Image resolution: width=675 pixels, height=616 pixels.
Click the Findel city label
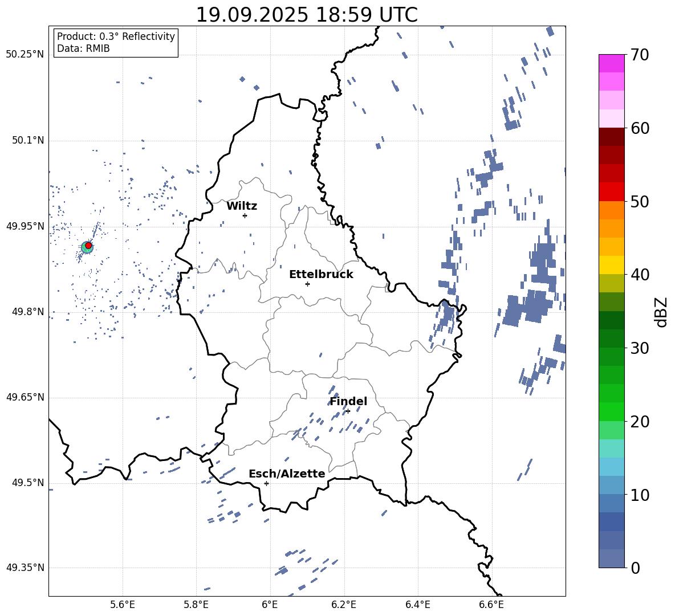(x=348, y=401)
